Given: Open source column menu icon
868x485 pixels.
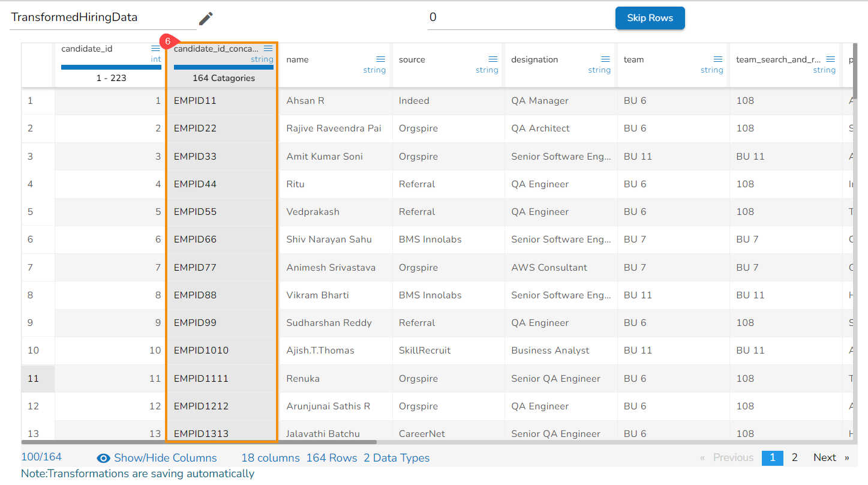Looking at the screenshot, I should coord(493,59).
